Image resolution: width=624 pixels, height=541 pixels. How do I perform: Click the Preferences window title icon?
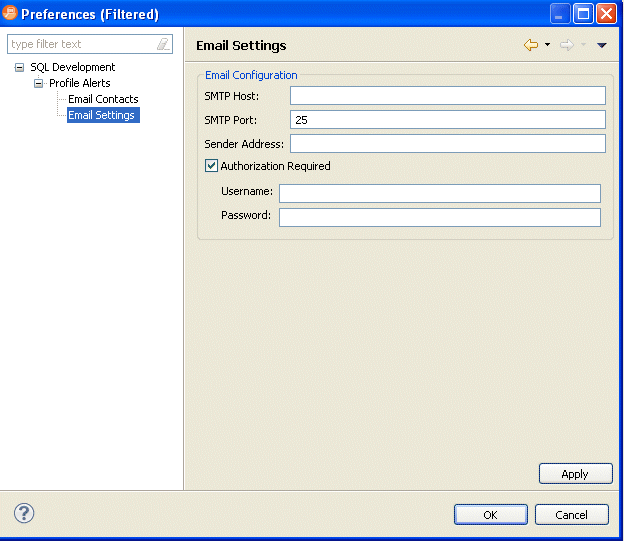pos(11,13)
